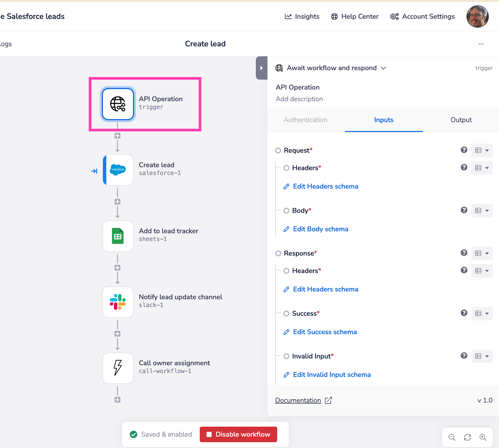499x448 pixels.
Task: Click the Salesforce Create lead step icon
Action: tap(118, 170)
